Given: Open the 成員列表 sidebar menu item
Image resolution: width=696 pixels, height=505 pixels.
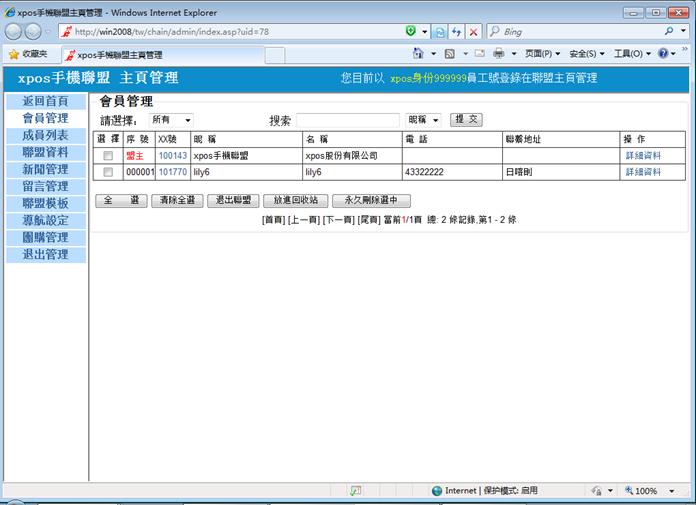Looking at the screenshot, I should (x=45, y=135).
